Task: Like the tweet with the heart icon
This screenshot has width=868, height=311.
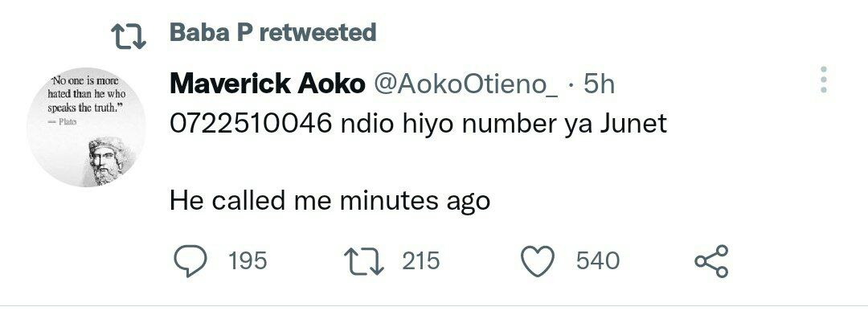Action: (x=538, y=261)
